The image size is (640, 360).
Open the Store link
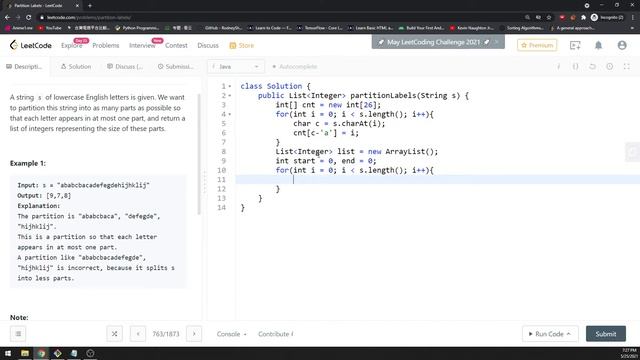coord(242,45)
